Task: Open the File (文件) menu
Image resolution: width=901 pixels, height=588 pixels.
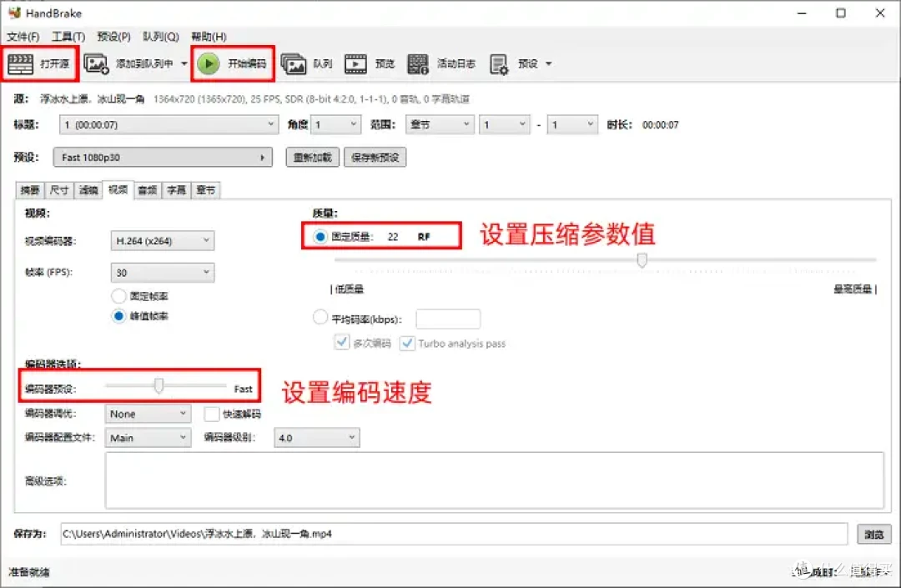Action: (23, 37)
